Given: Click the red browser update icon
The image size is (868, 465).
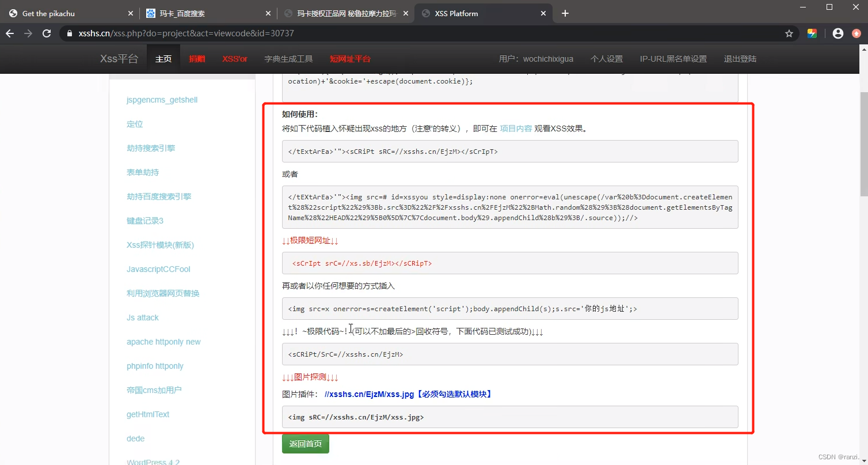Looking at the screenshot, I should [856, 33].
